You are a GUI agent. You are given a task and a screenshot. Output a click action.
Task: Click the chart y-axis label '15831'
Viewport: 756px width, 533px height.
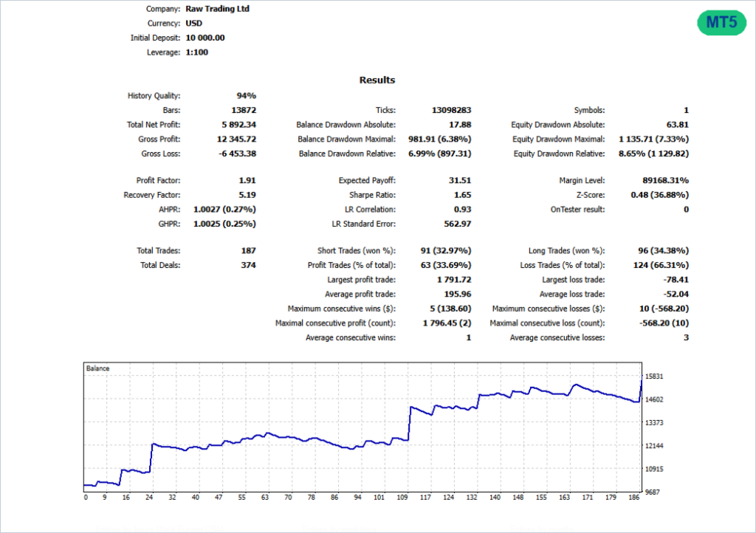click(x=654, y=376)
